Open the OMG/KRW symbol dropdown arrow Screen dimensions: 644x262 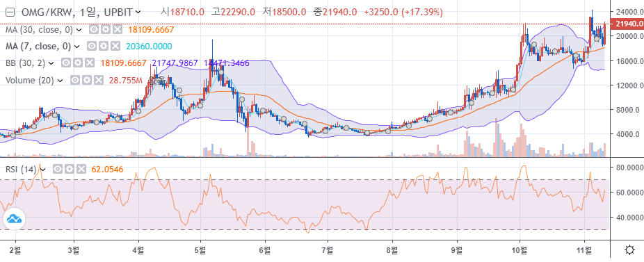[x=138, y=13]
